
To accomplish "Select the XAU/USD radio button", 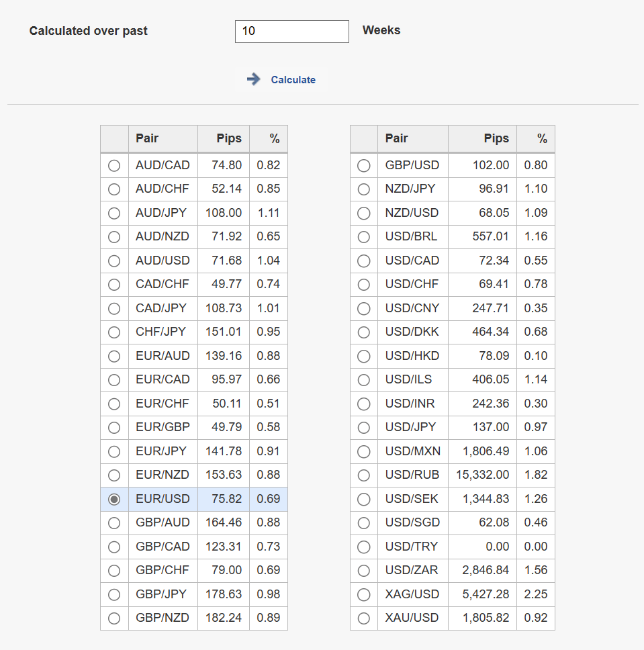I will point(364,618).
